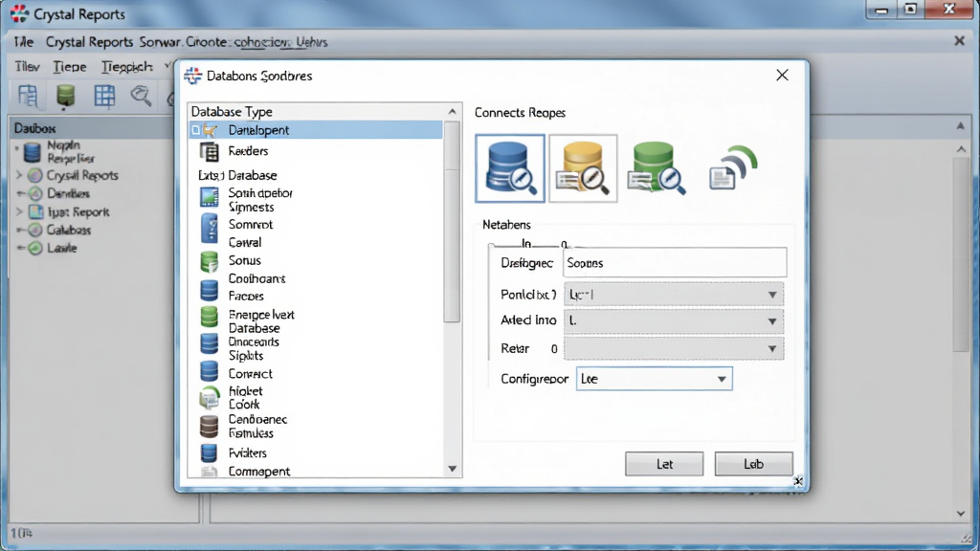Click the icon beside Ipat Report tree item
The width and height of the screenshot is (980, 551).
[x=36, y=211]
